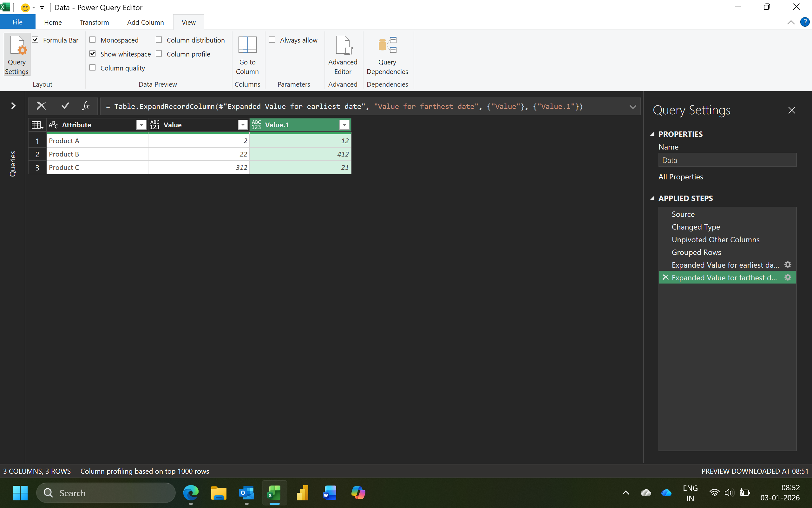Image resolution: width=812 pixels, height=508 pixels.
Task: Open Power BI from the taskbar
Action: (302, 493)
